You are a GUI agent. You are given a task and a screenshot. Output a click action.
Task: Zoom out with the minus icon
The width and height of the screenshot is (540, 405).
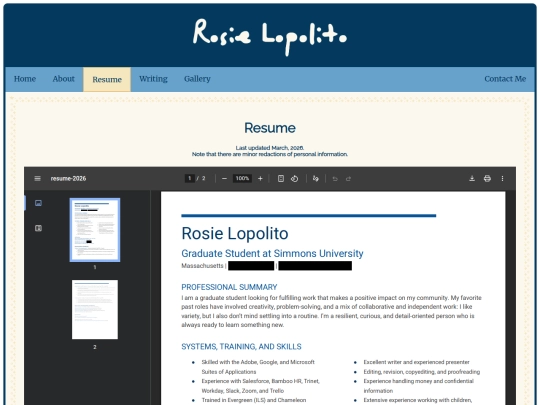224,178
